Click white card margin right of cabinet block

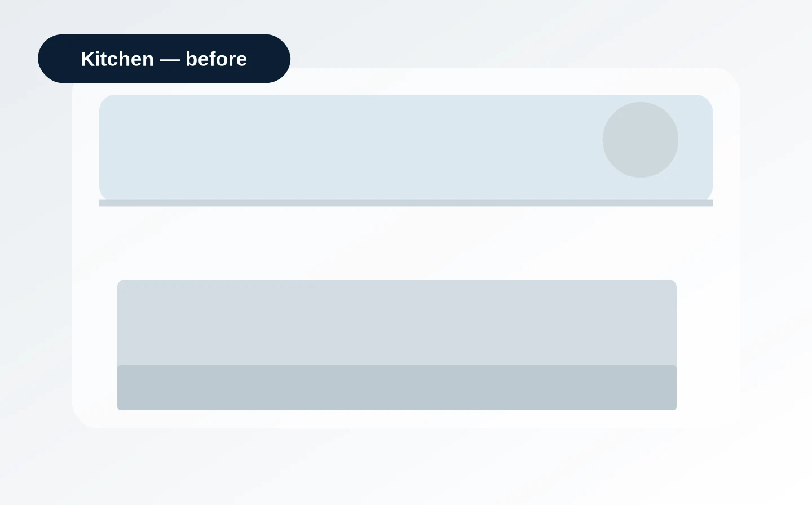point(708,345)
